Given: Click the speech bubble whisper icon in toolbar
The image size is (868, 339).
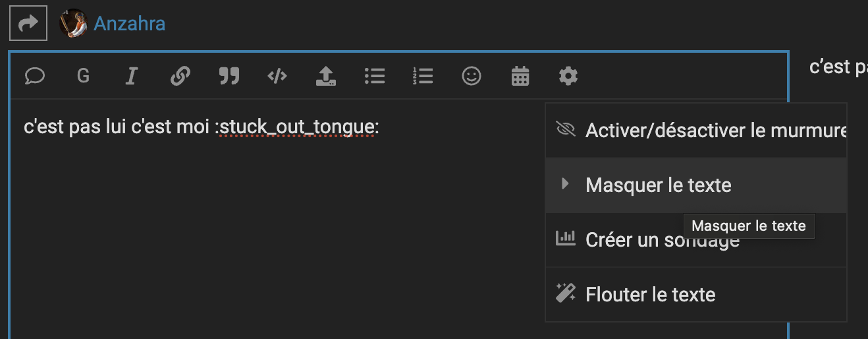Looking at the screenshot, I should pyautogui.click(x=34, y=77).
